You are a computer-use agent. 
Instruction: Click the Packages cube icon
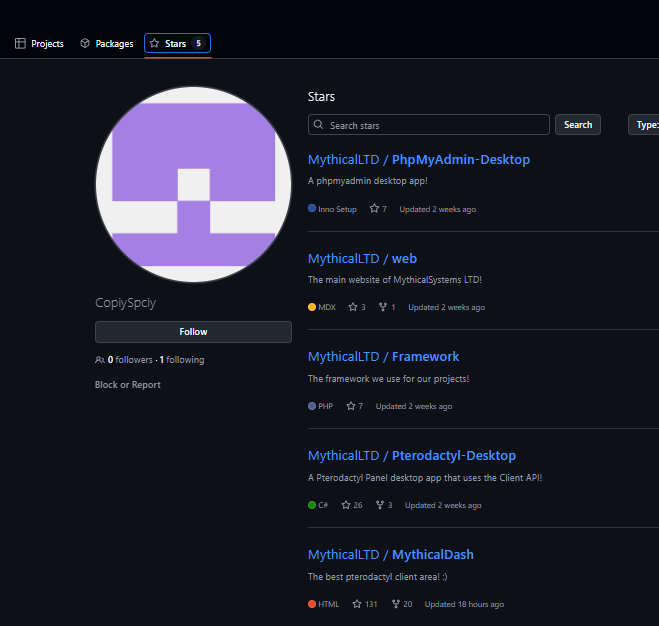point(85,43)
